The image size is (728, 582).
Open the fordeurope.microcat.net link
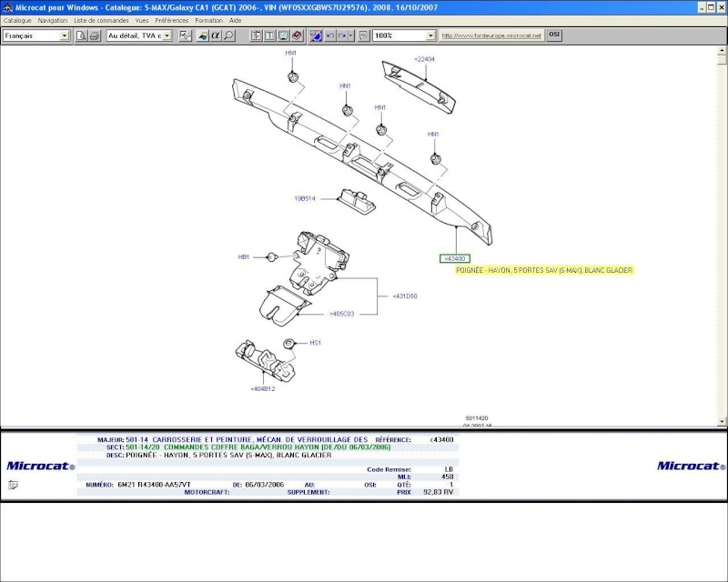pyautogui.click(x=491, y=35)
